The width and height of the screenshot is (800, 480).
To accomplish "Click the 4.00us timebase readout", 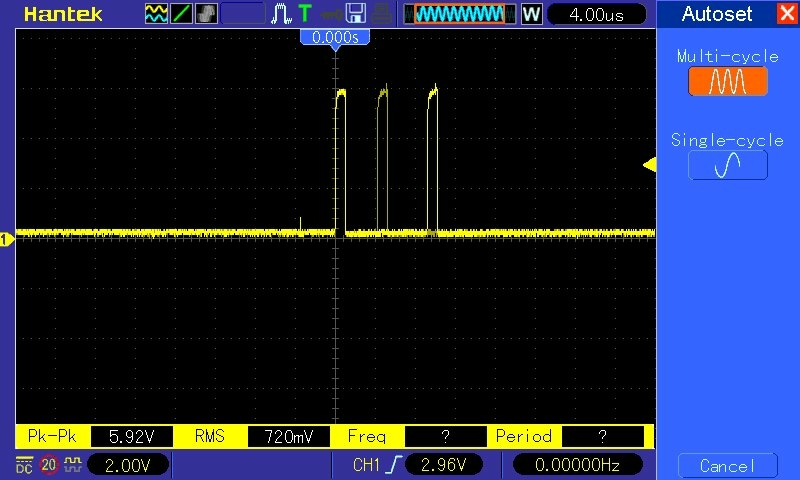I will point(596,14).
